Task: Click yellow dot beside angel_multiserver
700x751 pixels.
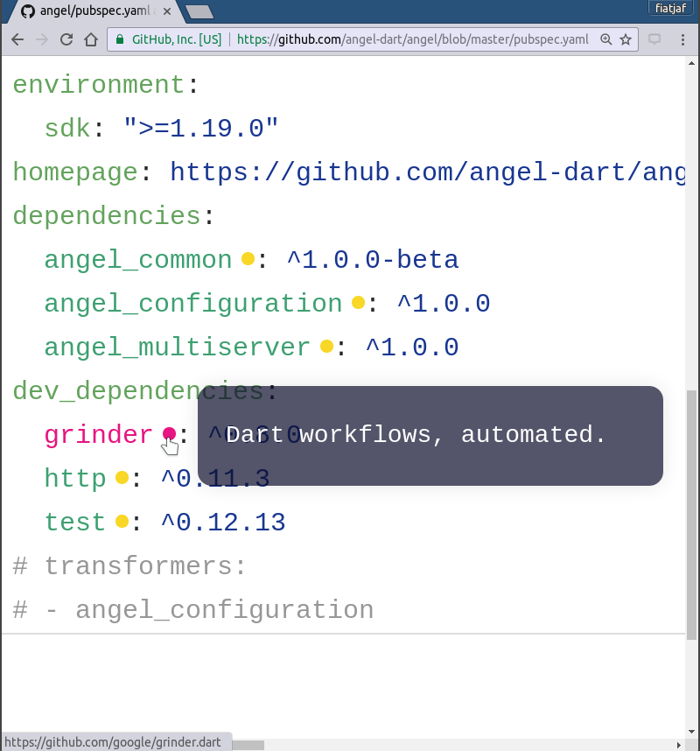Action: (326, 346)
